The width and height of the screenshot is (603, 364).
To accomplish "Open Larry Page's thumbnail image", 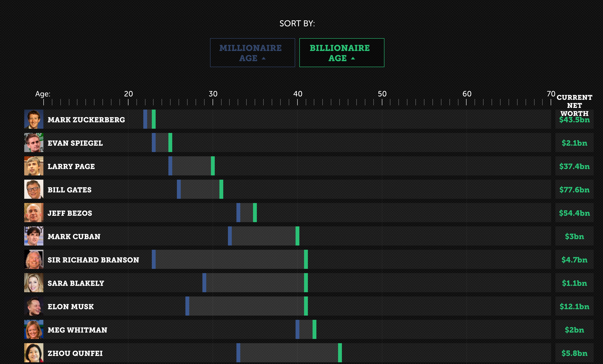I will [x=34, y=166].
